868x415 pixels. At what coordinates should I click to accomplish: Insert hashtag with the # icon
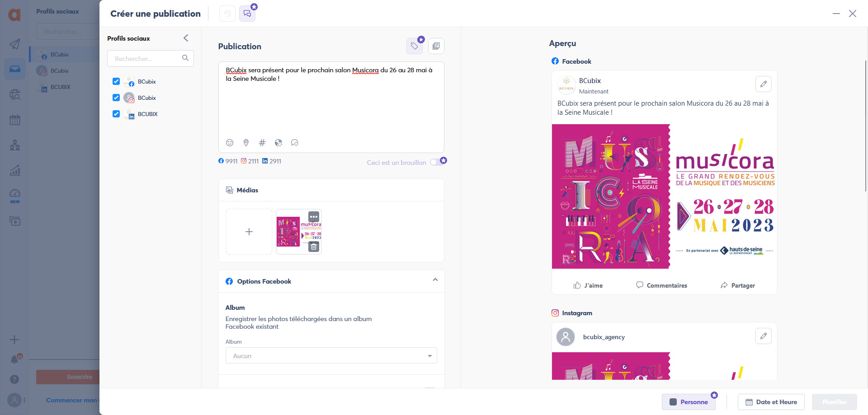tap(262, 143)
